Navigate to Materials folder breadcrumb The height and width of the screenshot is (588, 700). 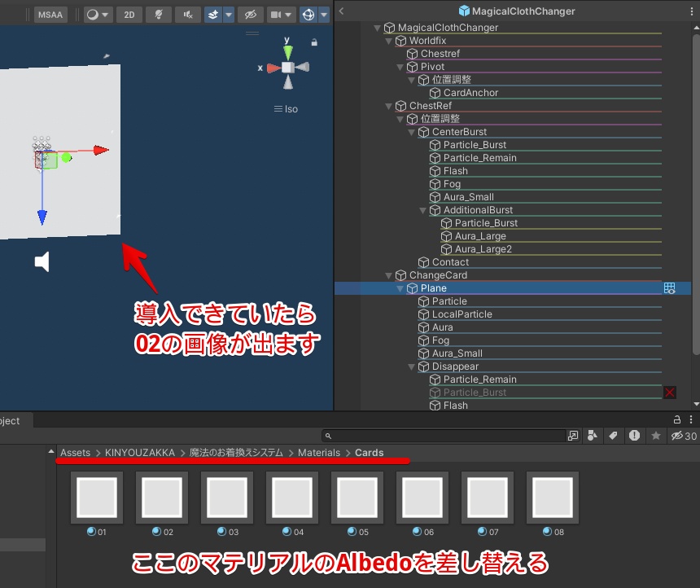(319, 453)
